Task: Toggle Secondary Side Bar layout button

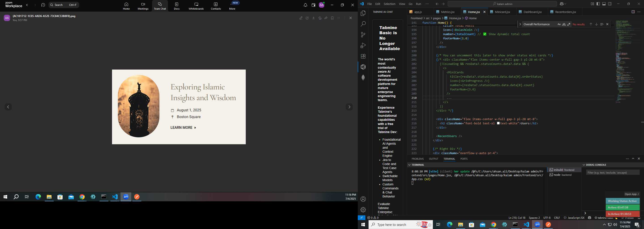Action: tap(610, 4)
